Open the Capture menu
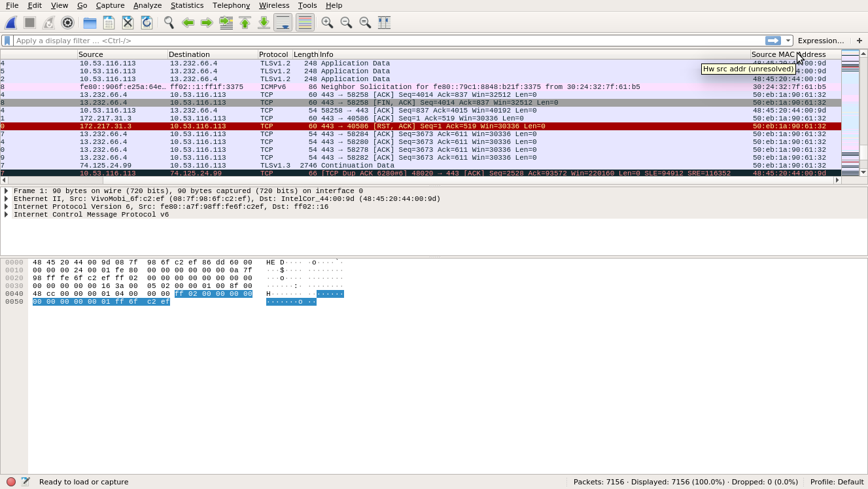868x489 pixels. [x=110, y=5]
